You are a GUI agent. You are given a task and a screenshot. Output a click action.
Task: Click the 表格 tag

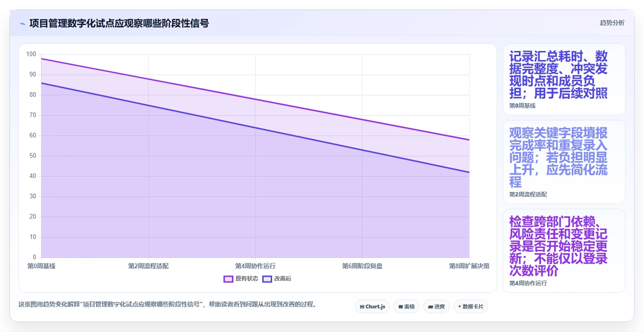pos(406,306)
